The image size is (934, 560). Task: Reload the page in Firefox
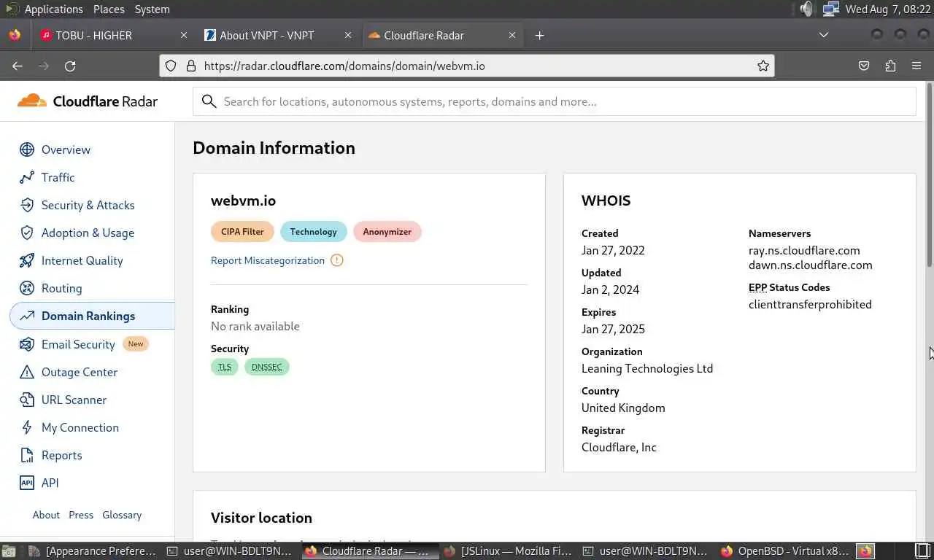point(70,66)
